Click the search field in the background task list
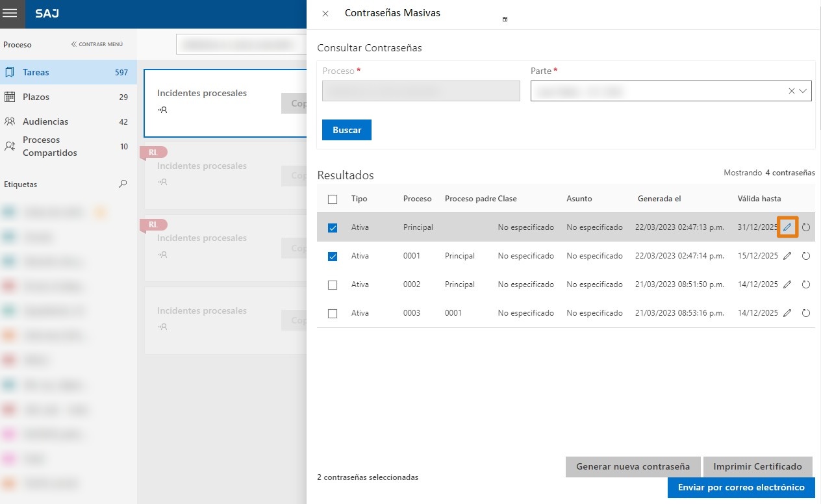 241,44
